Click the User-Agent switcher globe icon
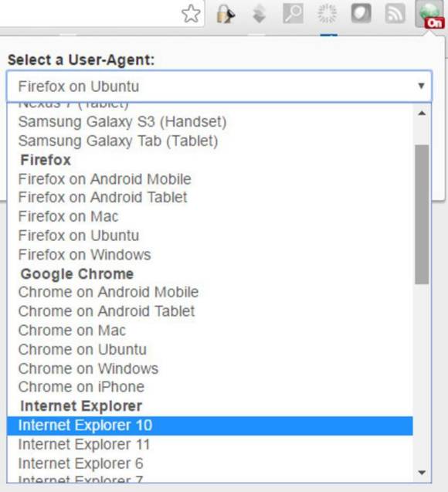Screen dimensions: 448x492 point(429,14)
